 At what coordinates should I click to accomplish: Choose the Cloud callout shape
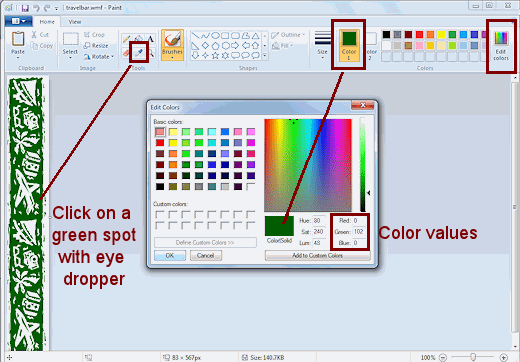(x=255, y=56)
